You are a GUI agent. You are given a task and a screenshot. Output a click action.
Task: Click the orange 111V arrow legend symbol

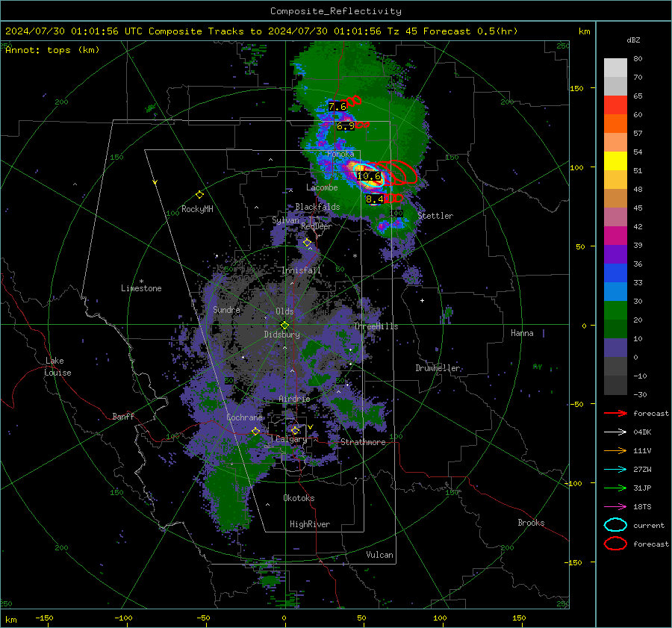(x=615, y=450)
